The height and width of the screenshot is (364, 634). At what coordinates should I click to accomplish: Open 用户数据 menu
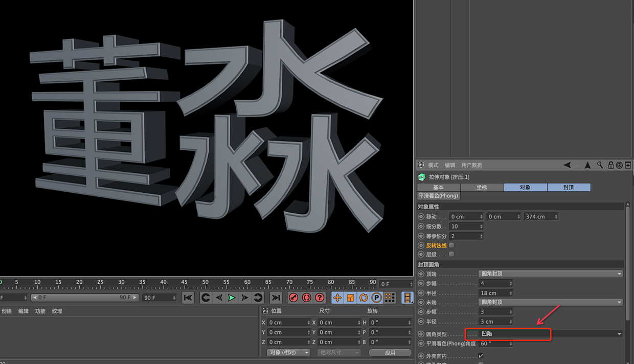pos(472,165)
